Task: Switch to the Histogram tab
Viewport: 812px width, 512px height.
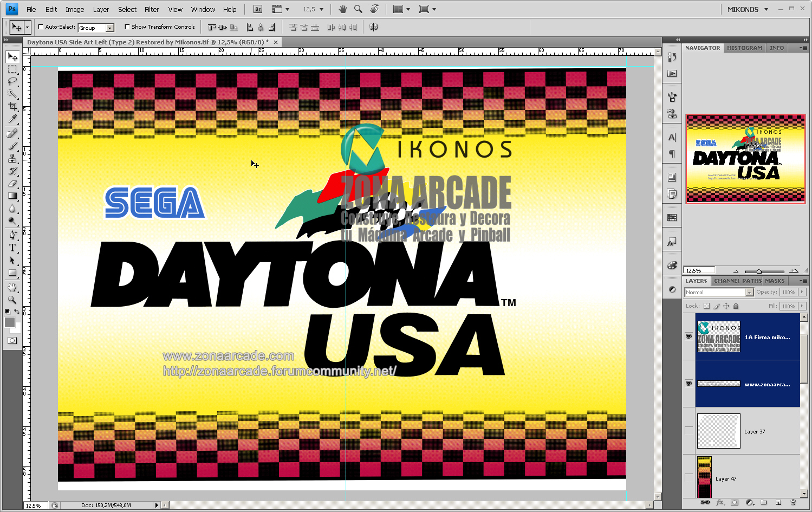Action: [744, 48]
